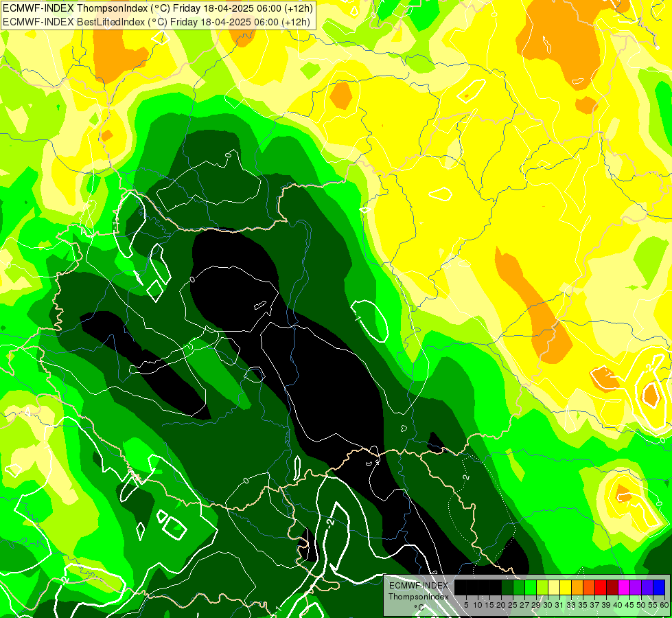
Task: Click the legend scale value 45
Action: 629,605
